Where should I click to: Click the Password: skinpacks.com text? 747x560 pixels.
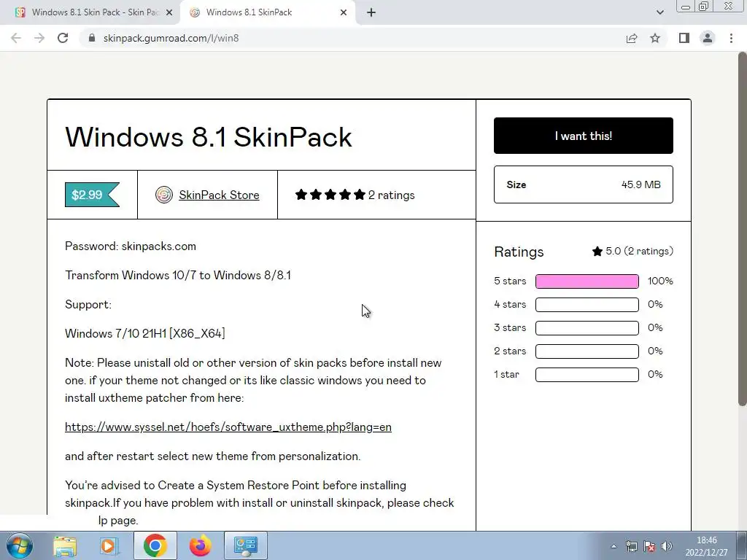pos(131,246)
